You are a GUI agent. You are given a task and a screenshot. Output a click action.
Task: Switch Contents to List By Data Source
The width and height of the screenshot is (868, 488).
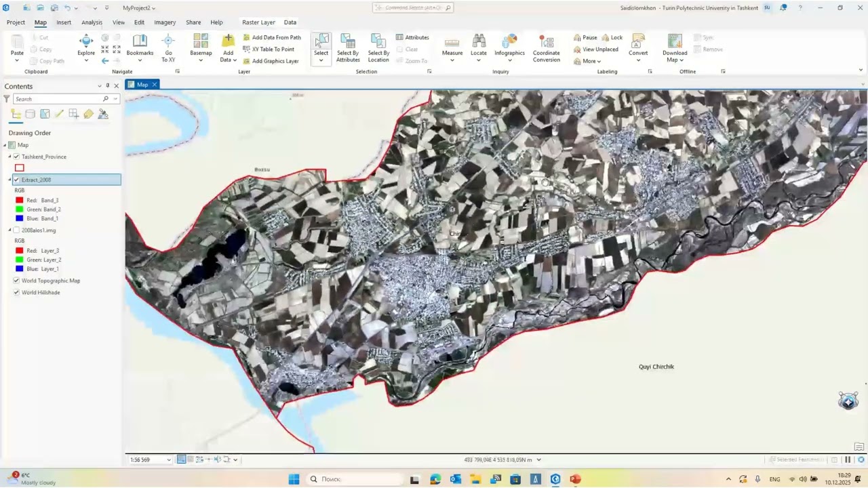30,114
